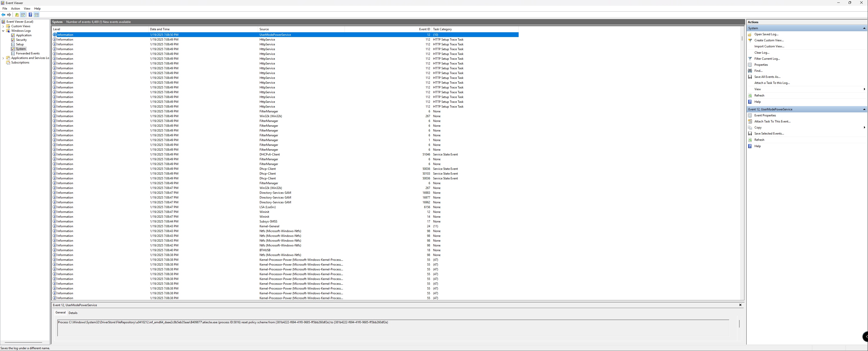Screen dimensions: 868x351
Task: Click the blue Help question-mark toolbar icon
Action: tap(30, 15)
